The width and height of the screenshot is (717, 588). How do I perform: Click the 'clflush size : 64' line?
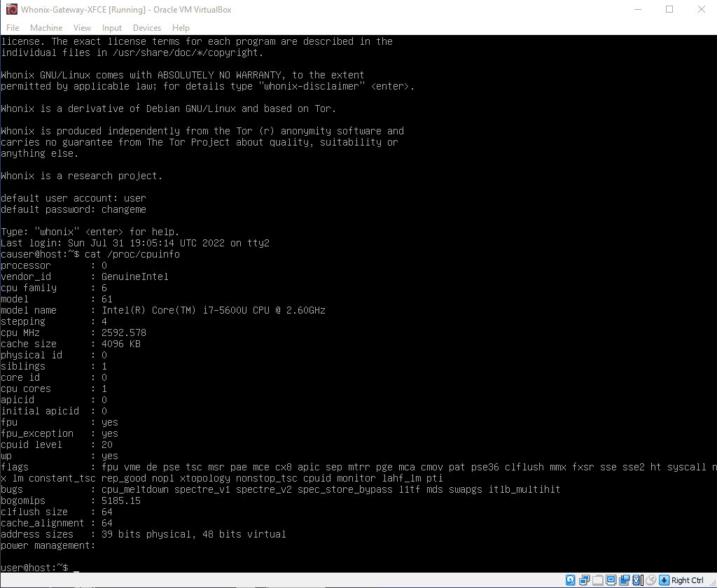tap(57, 512)
